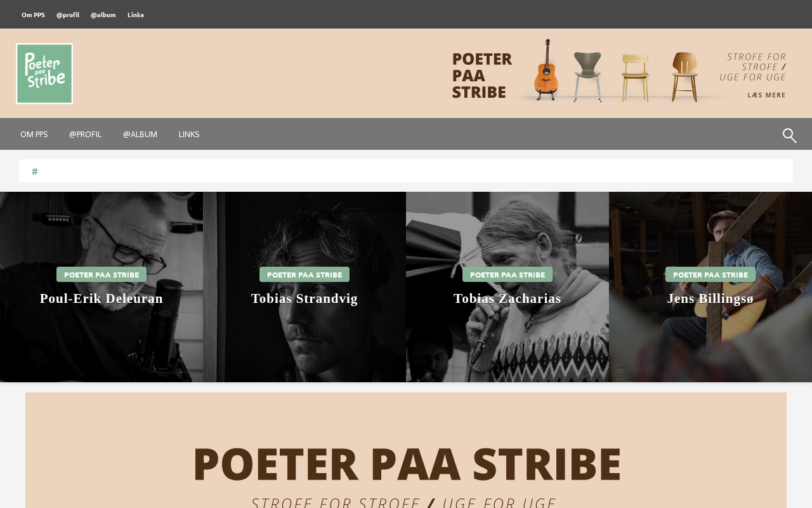Open Tobias Zacharias article title
This screenshot has width=812, height=508.
coord(507,298)
